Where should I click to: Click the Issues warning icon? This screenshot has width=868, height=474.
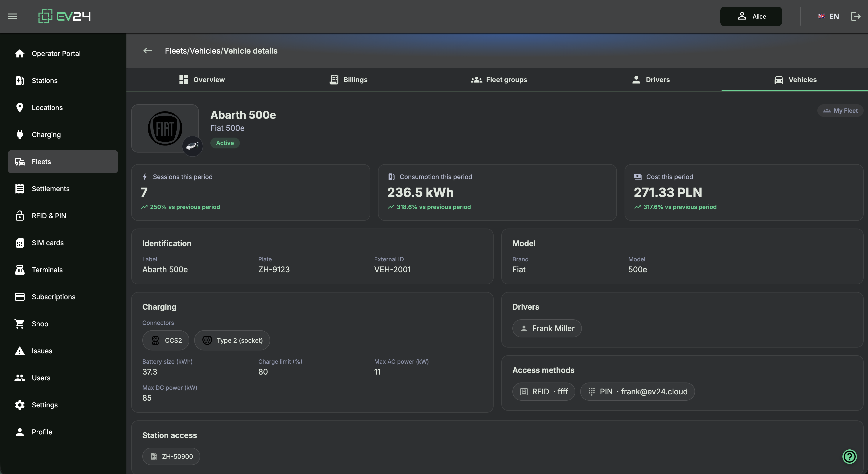click(20, 351)
